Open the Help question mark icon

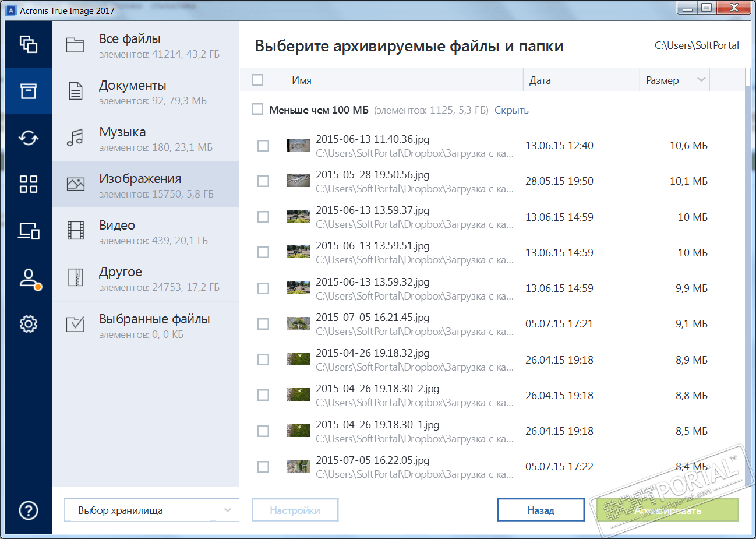pos(29,510)
